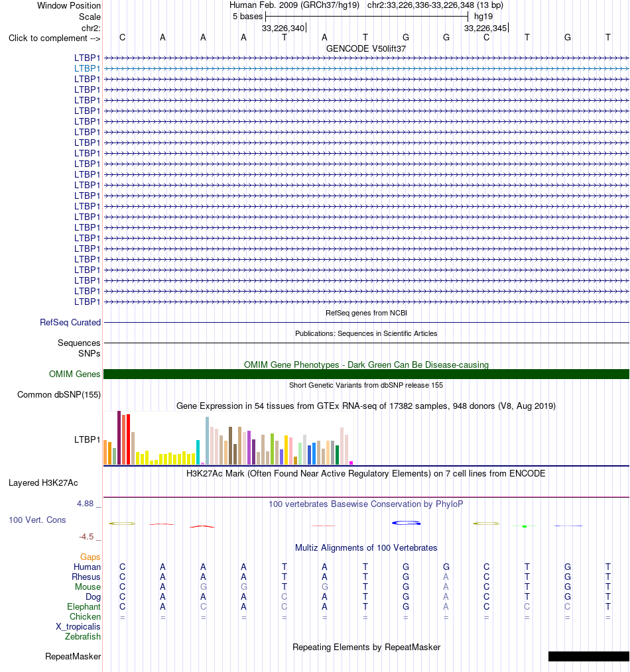Click 'Publications: Sequences in Scientific Articles' title

pos(366,333)
